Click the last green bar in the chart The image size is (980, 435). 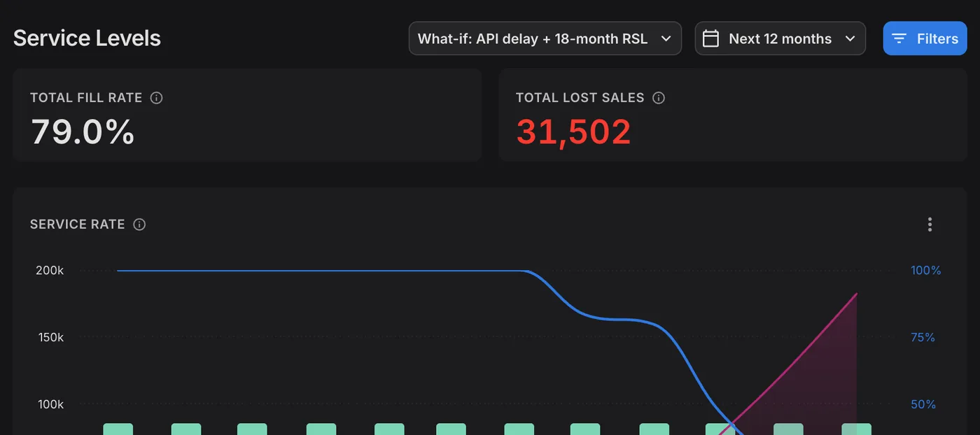856,429
